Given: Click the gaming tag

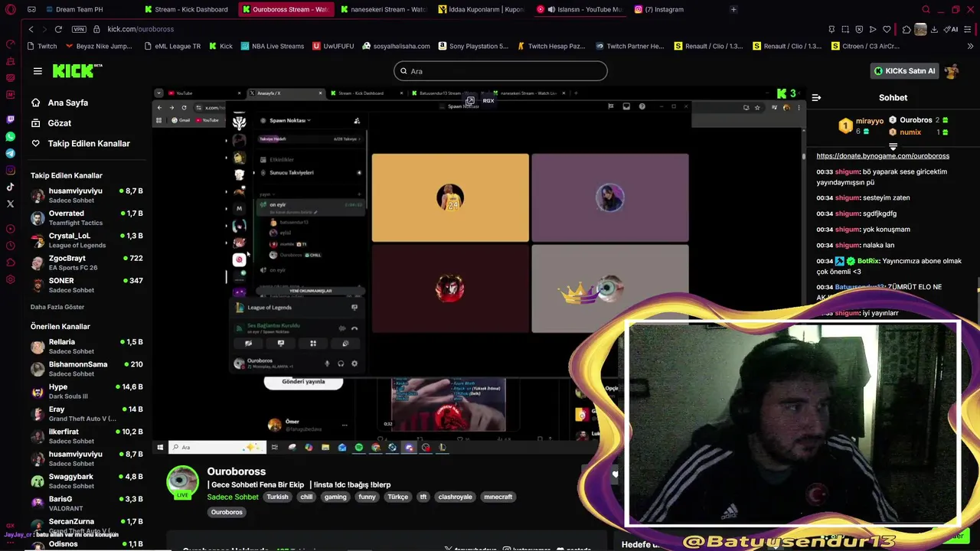Looking at the screenshot, I should (335, 497).
